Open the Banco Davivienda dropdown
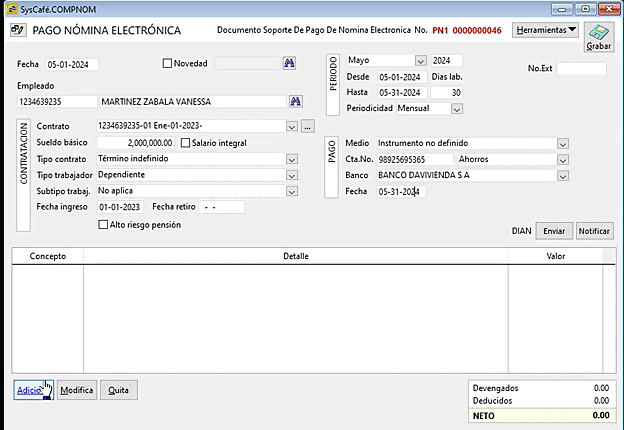Viewport: 624px width, 430px height. click(563, 176)
